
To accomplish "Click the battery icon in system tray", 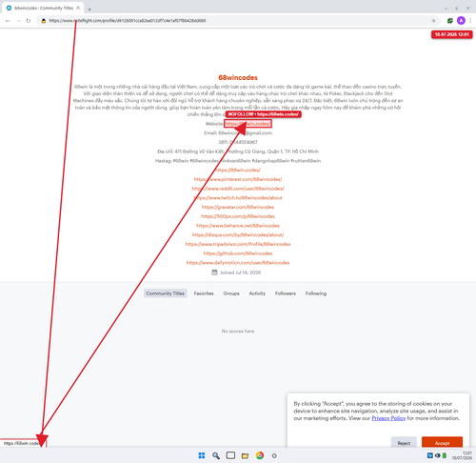I will (x=445, y=455).
